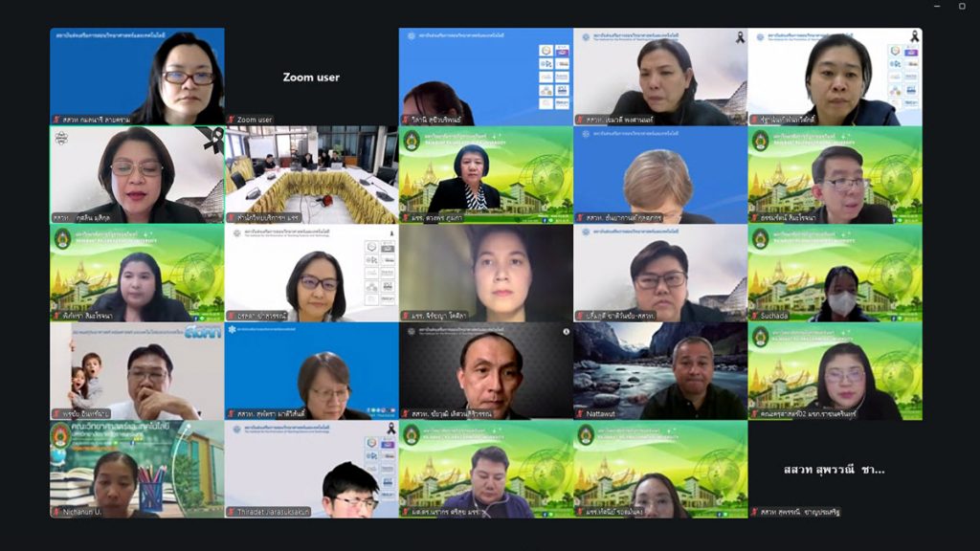Click muted mic icon beside Suchada's name
The height and width of the screenshot is (551, 980).
pyautogui.click(x=754, y=316)
